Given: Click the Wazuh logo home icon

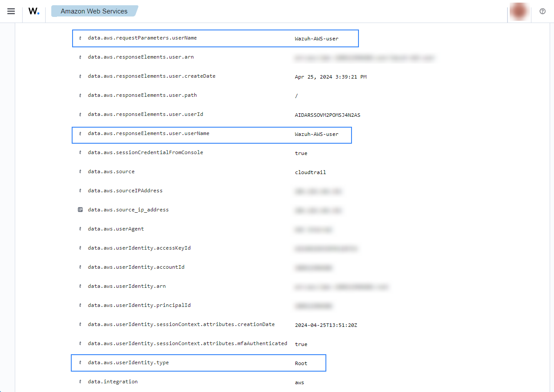Looking at the screenshot, I should pyautogui.click(x=34, y=11).
